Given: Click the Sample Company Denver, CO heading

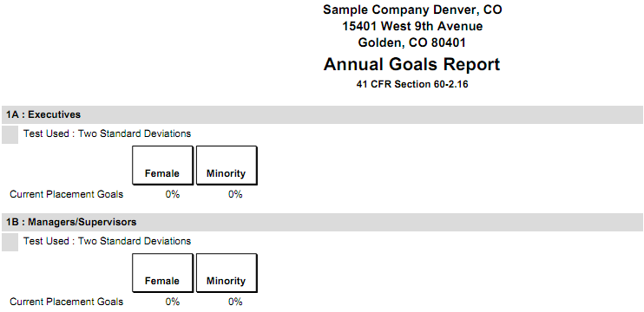Looking at the screenshot, I should (x=412, y=10).
